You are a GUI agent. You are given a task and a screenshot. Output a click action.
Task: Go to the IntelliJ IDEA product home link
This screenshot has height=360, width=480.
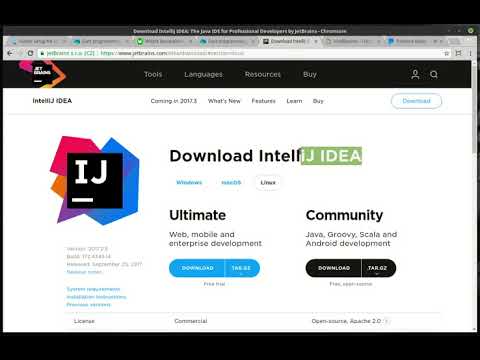[x=52, y=101]
